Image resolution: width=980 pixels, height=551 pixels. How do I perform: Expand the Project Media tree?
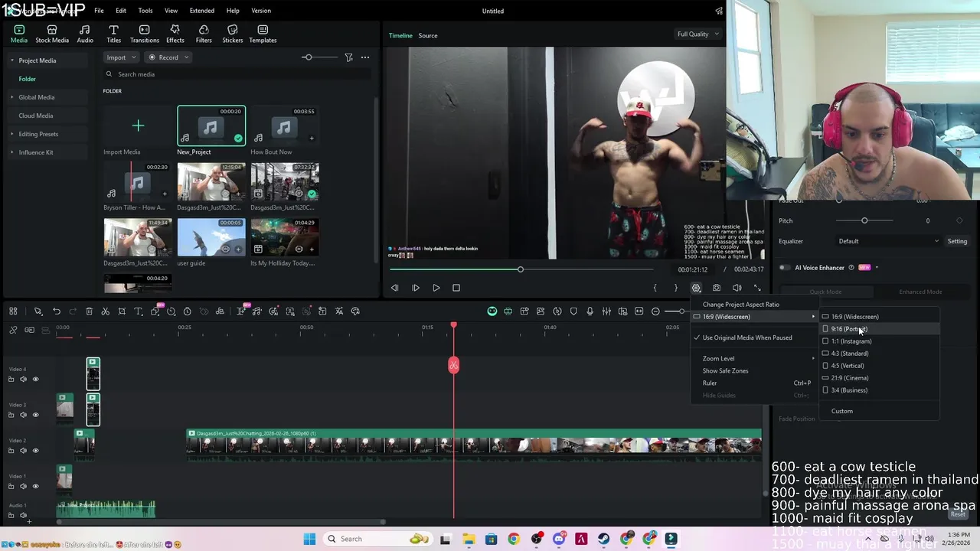tap(11, 60)
